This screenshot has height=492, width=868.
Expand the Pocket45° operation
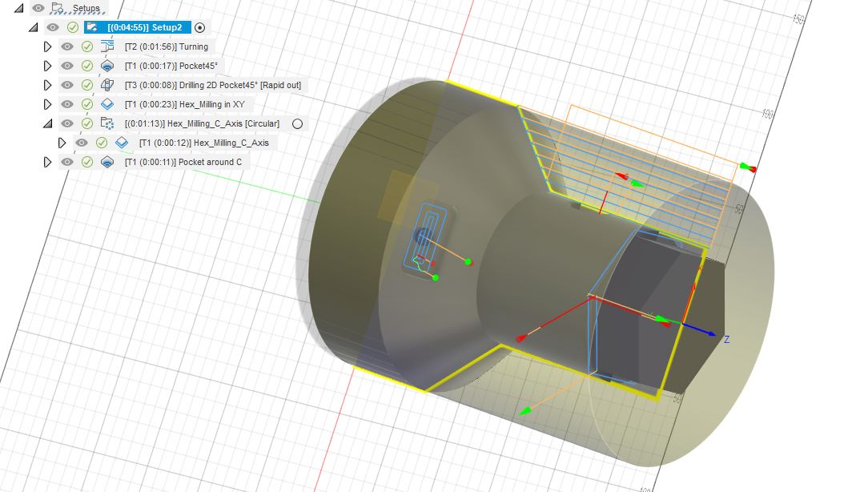[x=47, y=66]
